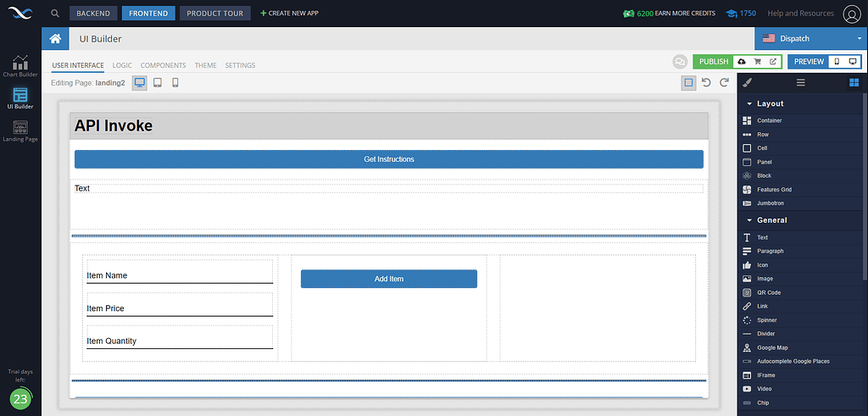Image resolution: width=868 pixels, height=416 pixels.
Task: Collapse the Layout section
Action: [x=749, y=104]
